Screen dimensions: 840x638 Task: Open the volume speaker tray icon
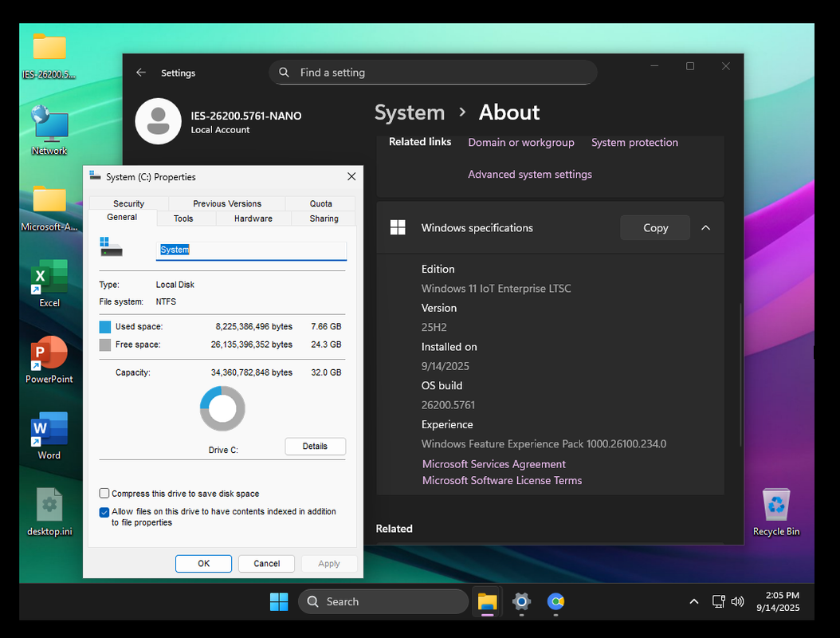point(738,601)
